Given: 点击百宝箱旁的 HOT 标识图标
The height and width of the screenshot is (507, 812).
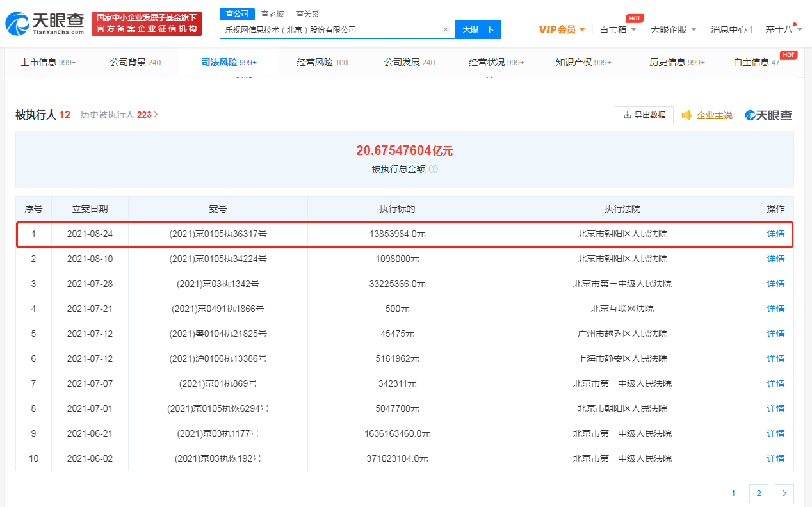Looking at the screenshot, I should coord(633,18).
